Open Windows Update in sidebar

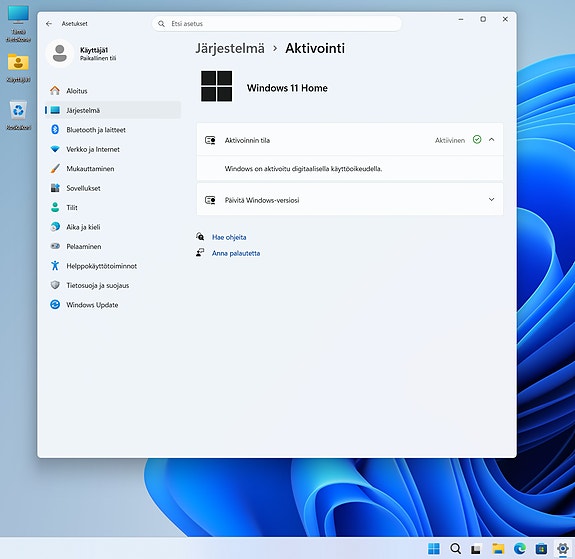pos(113,305)
